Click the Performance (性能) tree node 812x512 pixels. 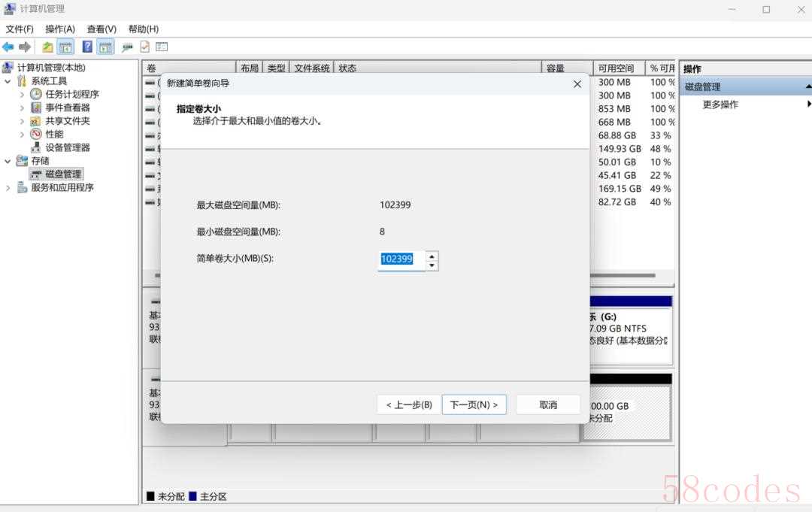pos(54,134)
